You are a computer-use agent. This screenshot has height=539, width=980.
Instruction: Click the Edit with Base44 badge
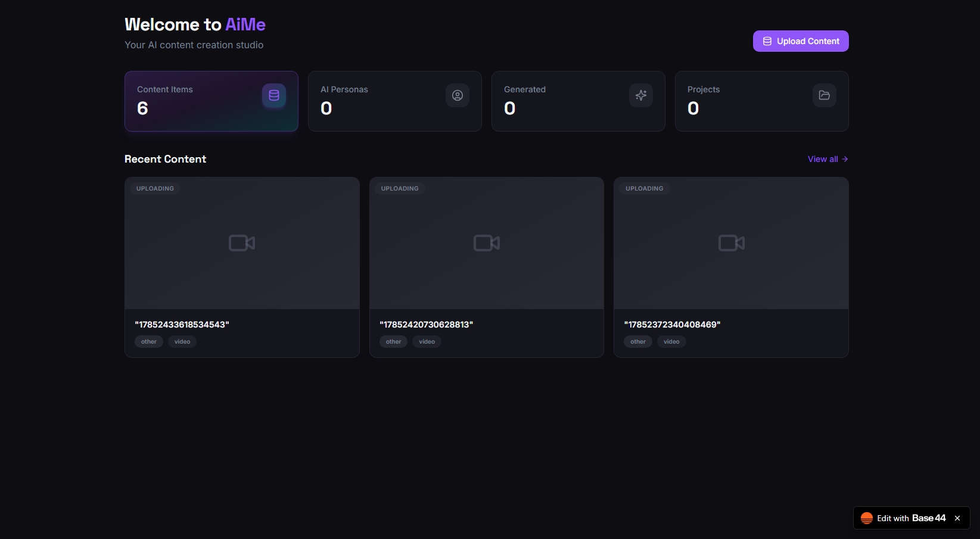coord(911,518)
